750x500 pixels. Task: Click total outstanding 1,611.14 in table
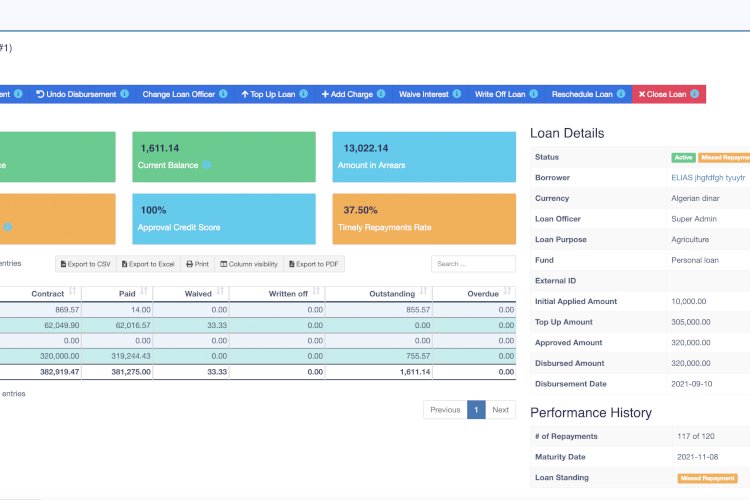point(415,372)
